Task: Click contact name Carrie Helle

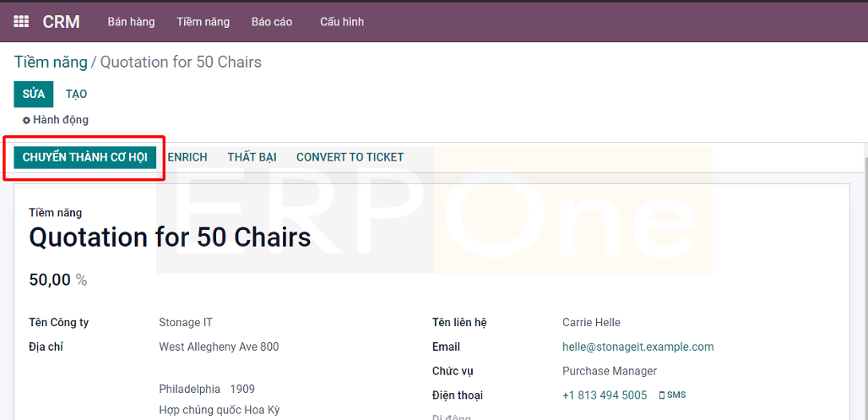Action: pyautogui.click(x=591, y=323)
